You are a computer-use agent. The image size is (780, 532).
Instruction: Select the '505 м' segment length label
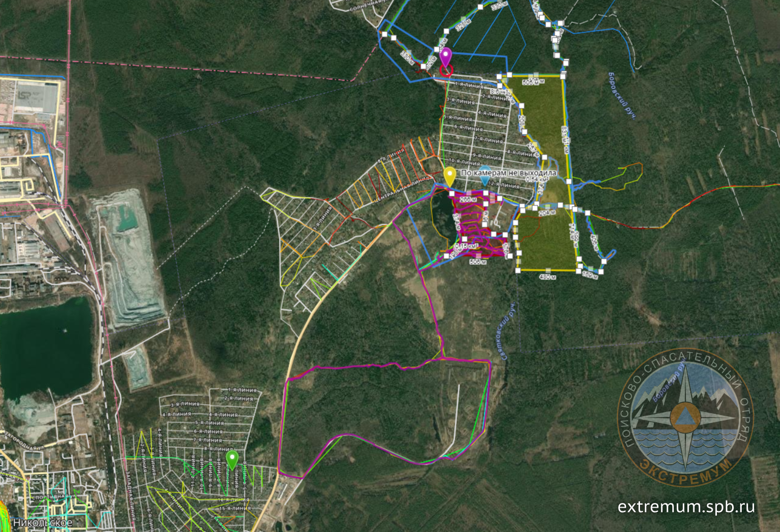pyautogui.click(x=531, y=82)
